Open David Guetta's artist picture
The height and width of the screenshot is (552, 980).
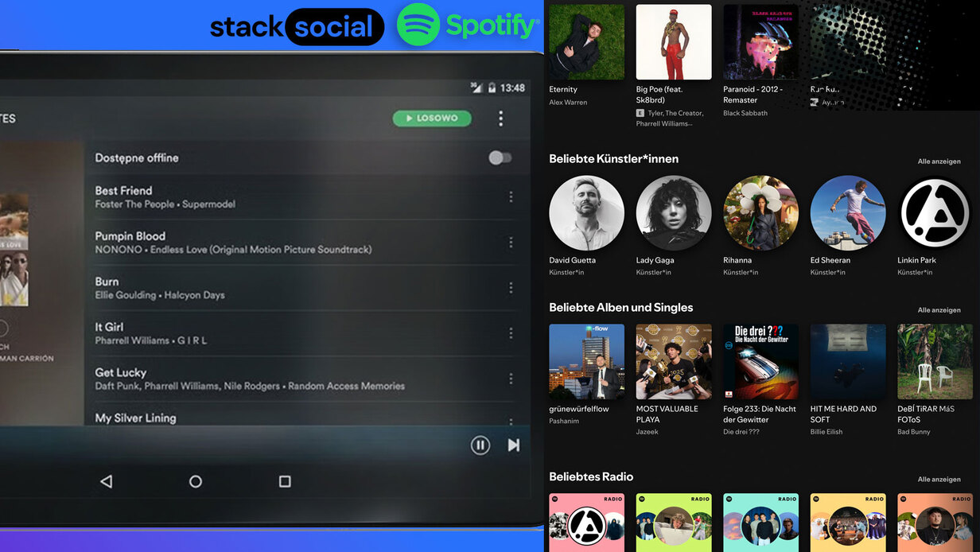click(x=587, y=213)
